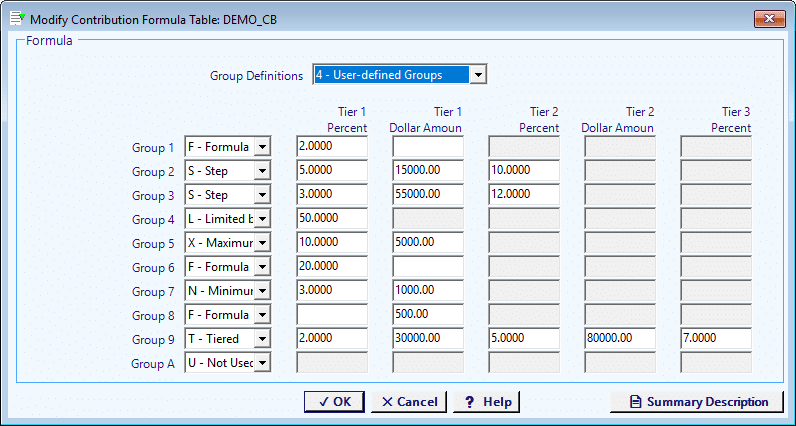Click Group 6 Tier 1 Percent field 20.0000
Screen dimensions: 796x426
(332, 267)
